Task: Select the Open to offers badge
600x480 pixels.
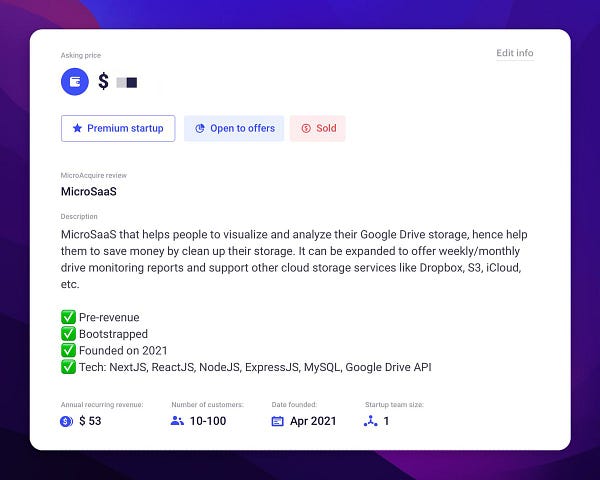Action: [234, 128]
